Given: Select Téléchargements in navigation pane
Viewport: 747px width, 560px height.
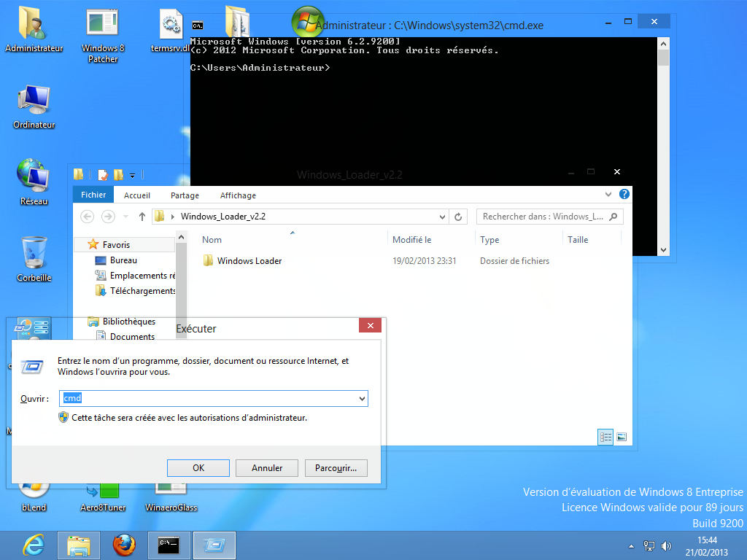Looking at the screenshot, I should tap(136, 291).
